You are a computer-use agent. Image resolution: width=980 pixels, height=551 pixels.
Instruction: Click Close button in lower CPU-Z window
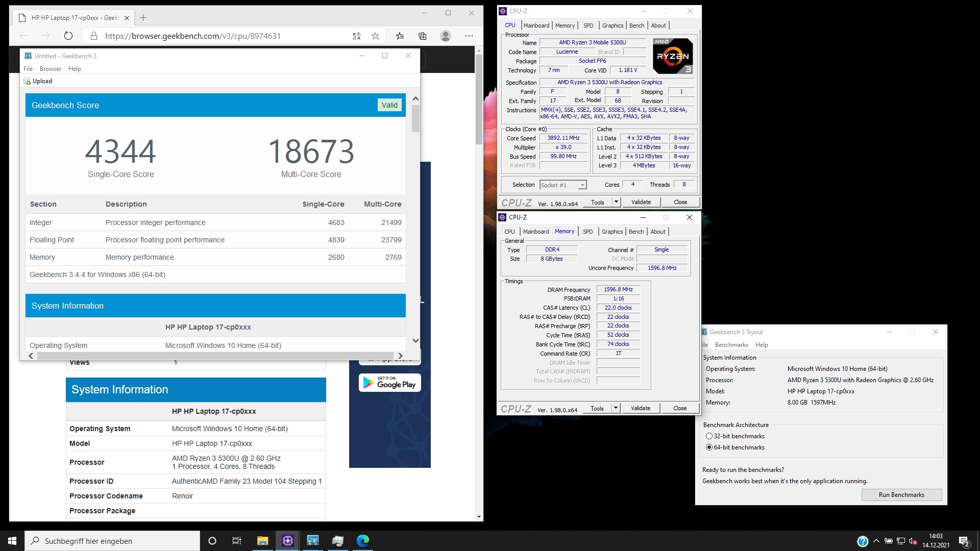(x=680, y=408)
